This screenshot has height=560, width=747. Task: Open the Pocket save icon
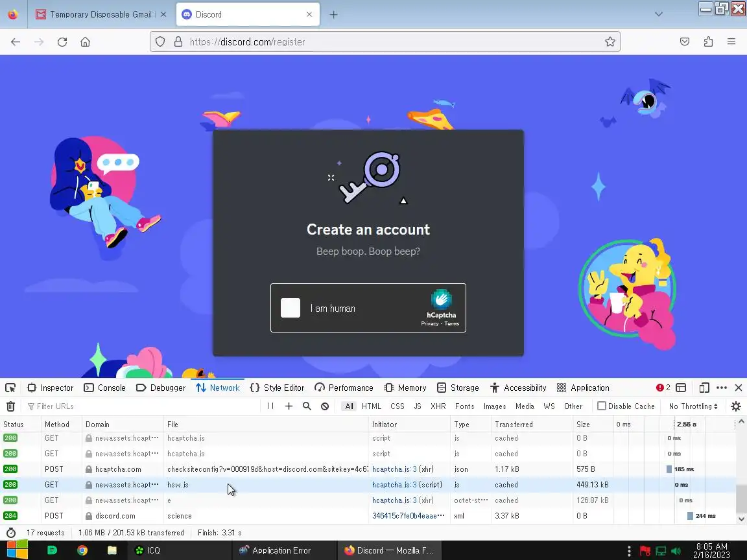click(685, 42)
